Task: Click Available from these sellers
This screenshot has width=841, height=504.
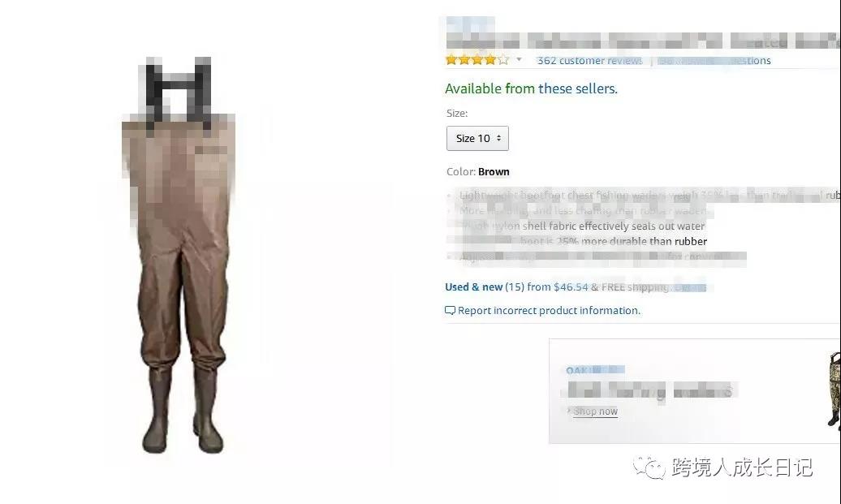Action: click(531, 88)
